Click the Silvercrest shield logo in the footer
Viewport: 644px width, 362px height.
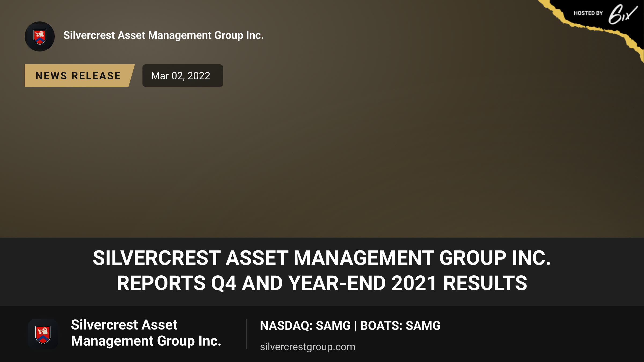click(x=43, y=334)
